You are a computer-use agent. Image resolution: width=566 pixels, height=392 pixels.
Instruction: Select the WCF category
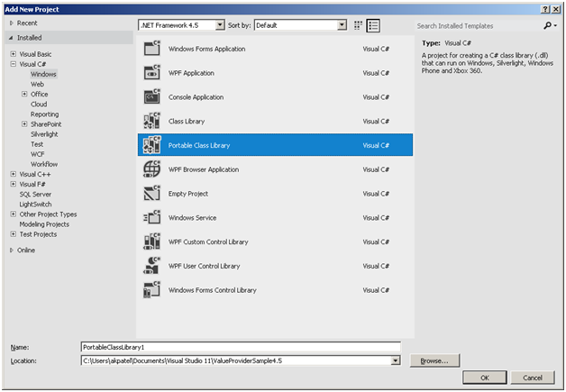tap(37, 154)
